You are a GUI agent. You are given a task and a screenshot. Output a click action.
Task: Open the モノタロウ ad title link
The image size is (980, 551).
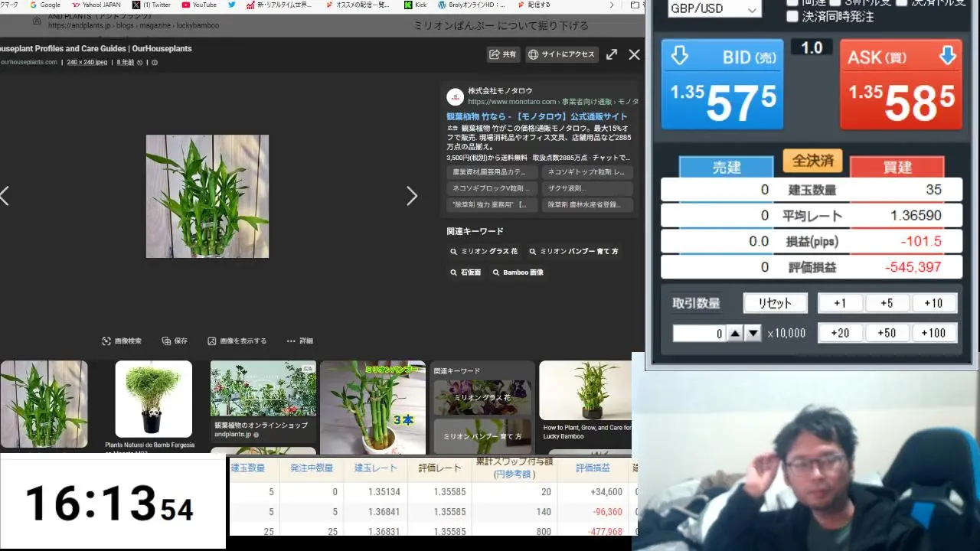(x=537, y=116)
